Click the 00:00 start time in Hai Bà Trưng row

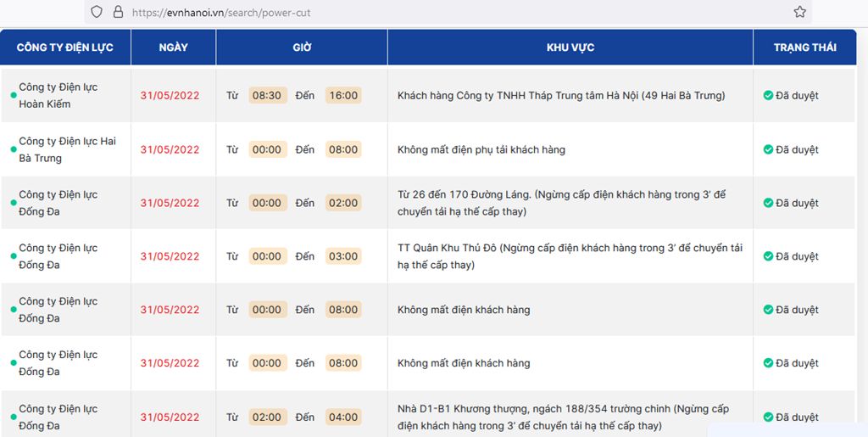coord(267,149)
